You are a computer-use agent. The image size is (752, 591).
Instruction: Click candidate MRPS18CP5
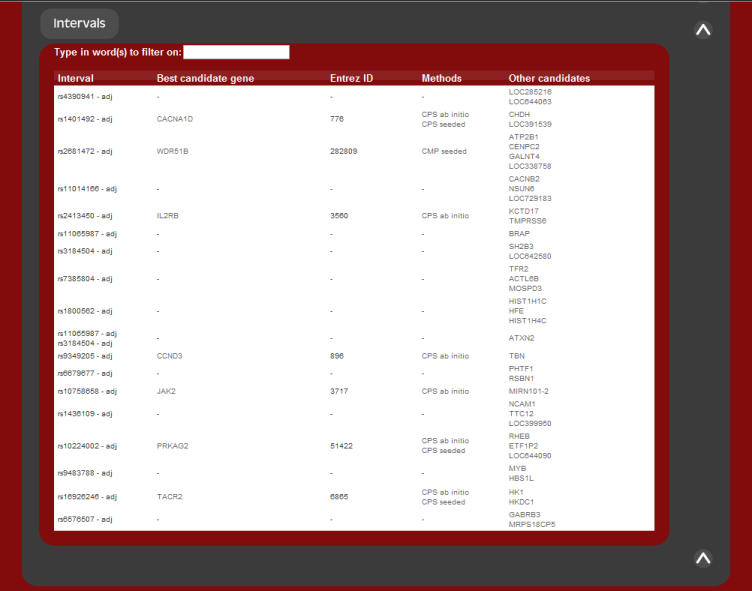[x=532, y=524]
